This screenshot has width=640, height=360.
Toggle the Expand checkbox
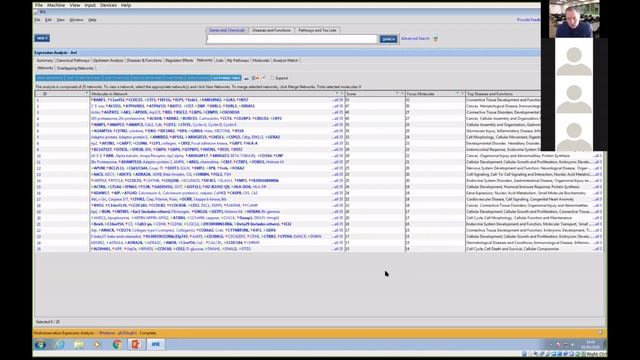coord(272,78)
